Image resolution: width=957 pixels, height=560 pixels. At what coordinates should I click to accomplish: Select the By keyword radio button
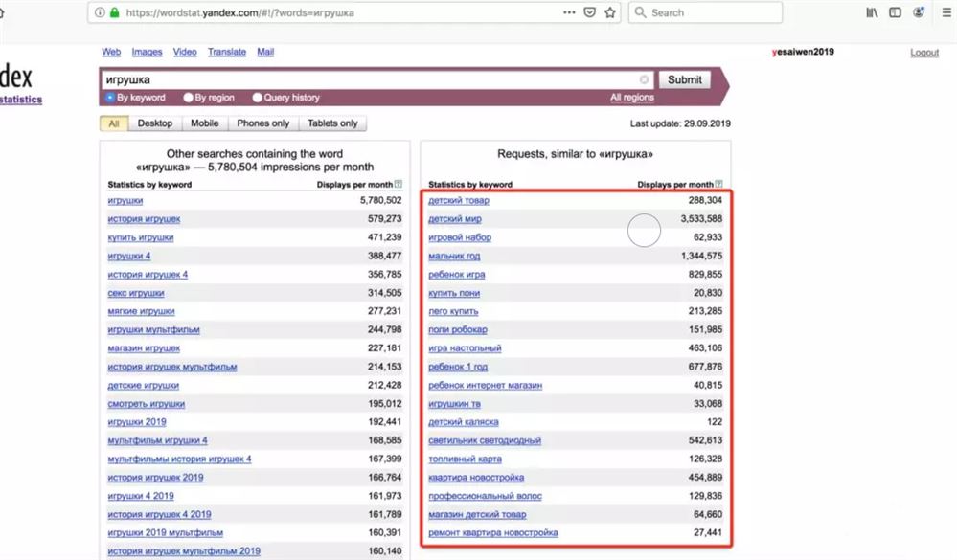(x=110, y=97)
